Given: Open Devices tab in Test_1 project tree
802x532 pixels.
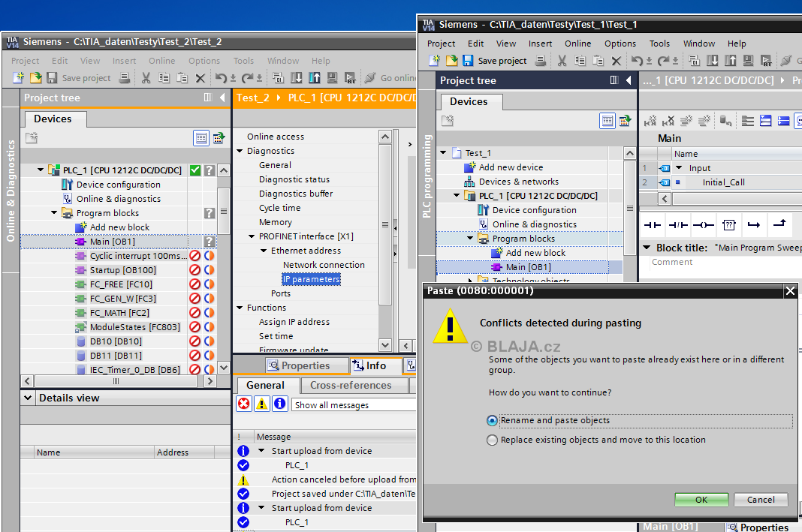Looking at the screenshot, I should [469, 102].
